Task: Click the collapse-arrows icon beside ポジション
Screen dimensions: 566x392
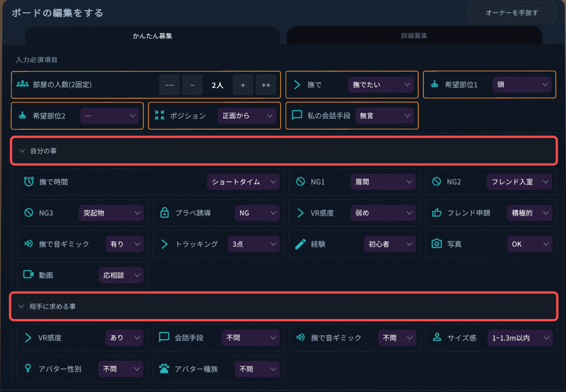Action: click(x=159, y=116)
